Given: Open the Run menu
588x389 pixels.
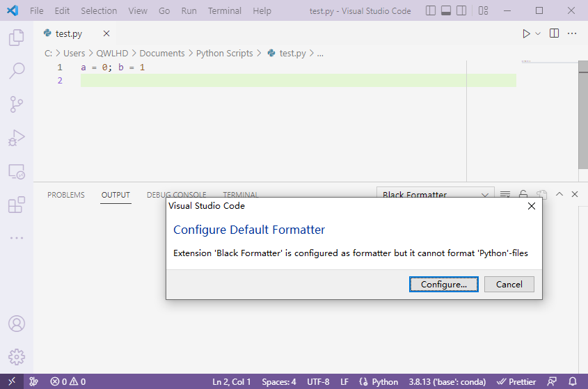Looking at the screenshot, I should 189,11.
